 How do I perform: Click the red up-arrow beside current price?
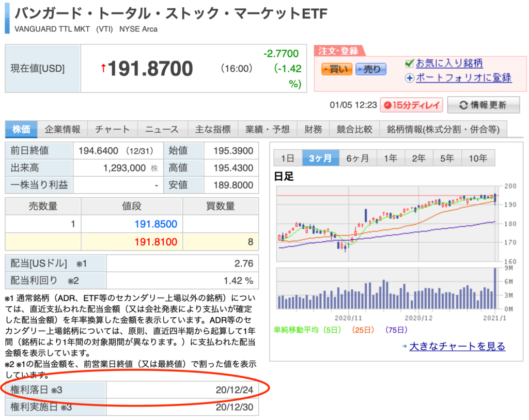[103, 69]
